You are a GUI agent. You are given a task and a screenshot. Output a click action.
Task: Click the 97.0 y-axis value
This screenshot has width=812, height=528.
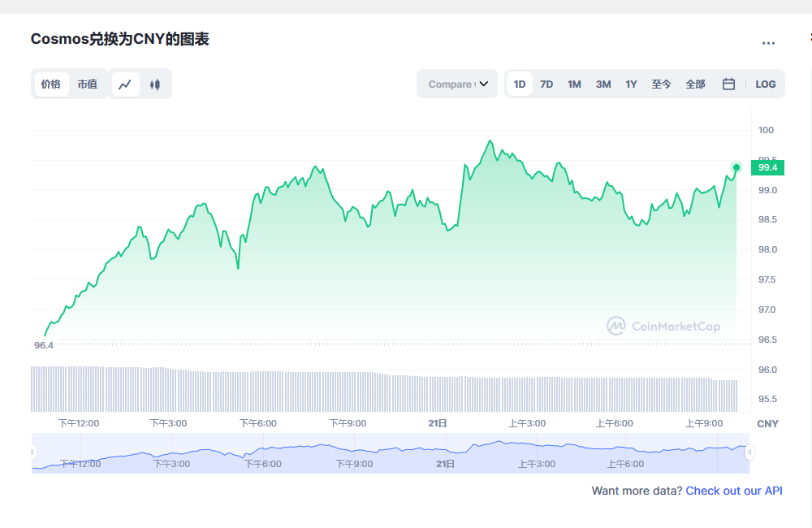coord(767,309)
